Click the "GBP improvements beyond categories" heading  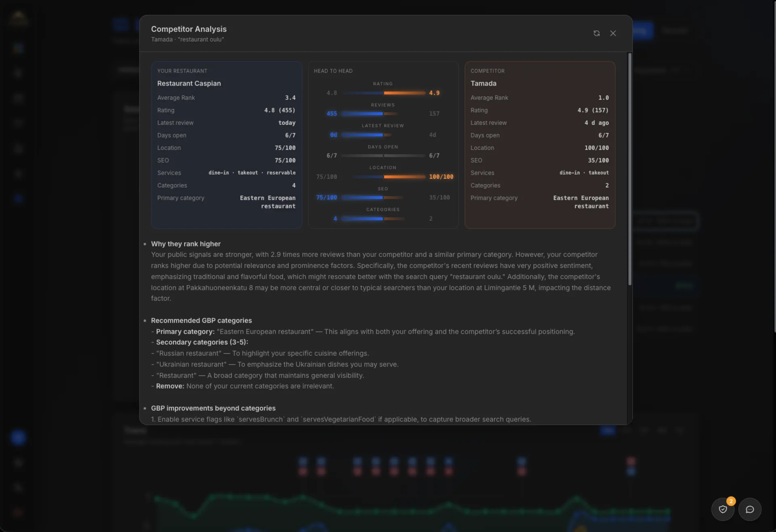[213, 408]
